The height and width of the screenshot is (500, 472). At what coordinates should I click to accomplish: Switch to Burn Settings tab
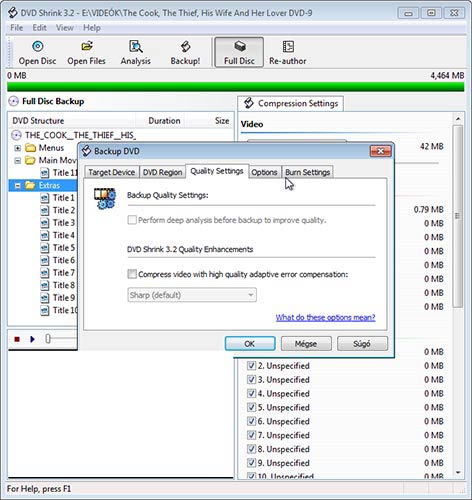[307, 172]
